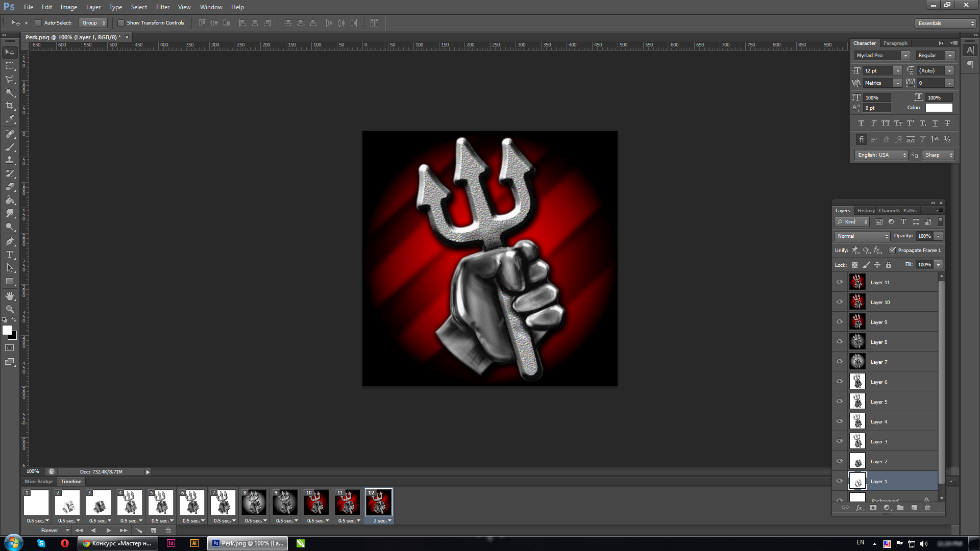This screenshot has height=551, width=980.
Task: Open the Normal blend mode dropdown
Action: (x=862, y=236)
